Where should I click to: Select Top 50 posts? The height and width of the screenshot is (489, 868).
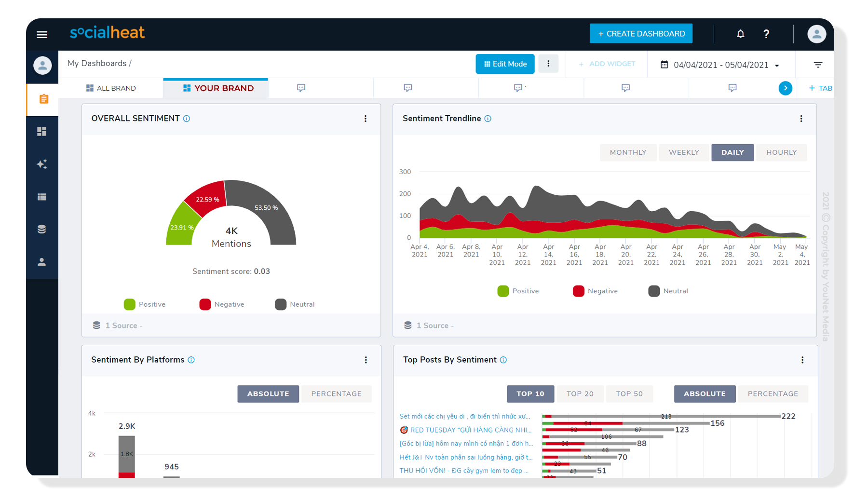(629, 394)
